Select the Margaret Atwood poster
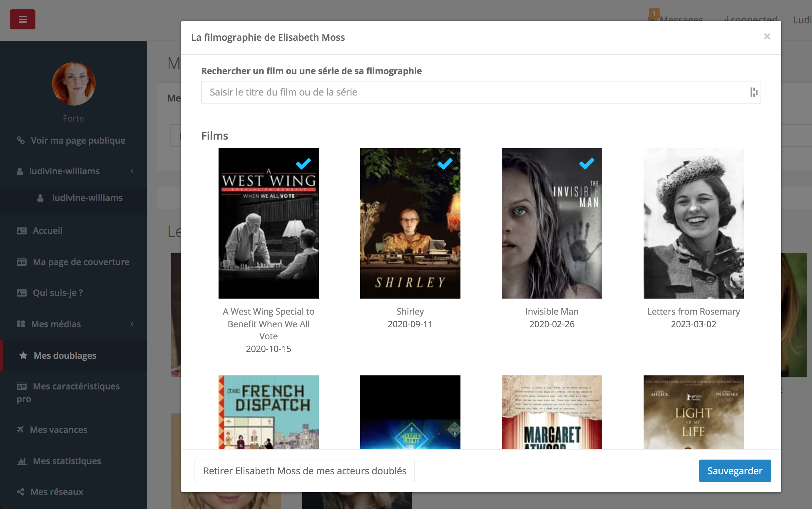 (552, 412)
